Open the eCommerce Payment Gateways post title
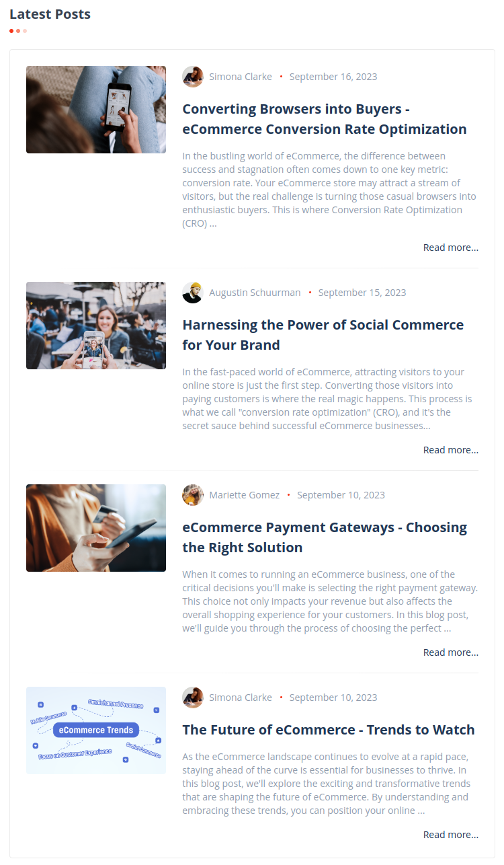This screenshot has width=504, height=865. tap(324, 537)
